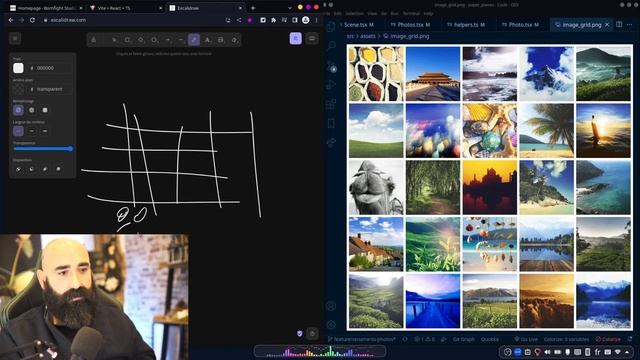The width and height of the screenshot is (640, 360).
Task: Open the browser tab search dropdown
Action: [289, 8]
